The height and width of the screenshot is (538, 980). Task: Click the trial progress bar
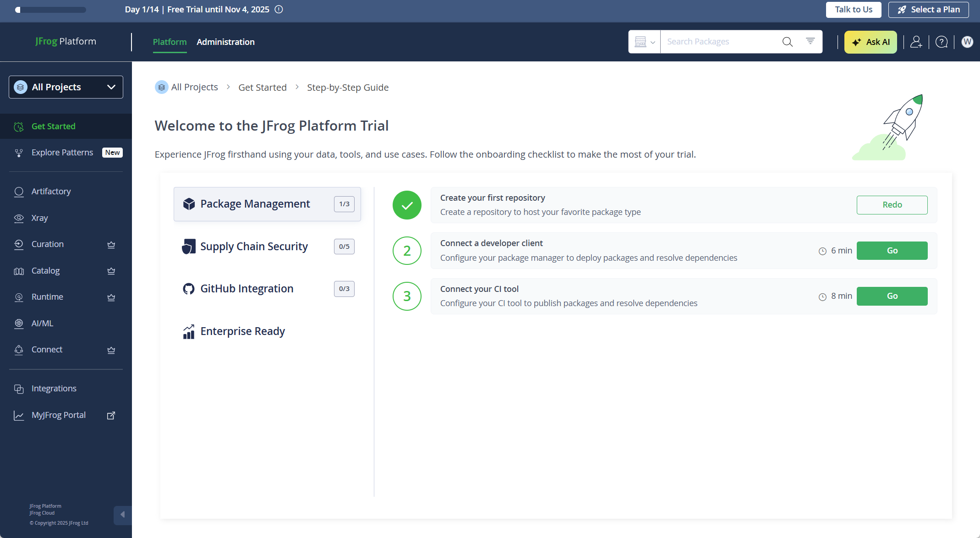(x=50, y=10)
